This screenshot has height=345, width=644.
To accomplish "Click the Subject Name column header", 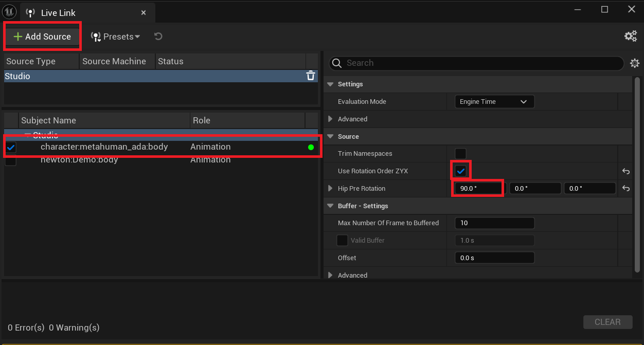I will click(x=104, y=120).
